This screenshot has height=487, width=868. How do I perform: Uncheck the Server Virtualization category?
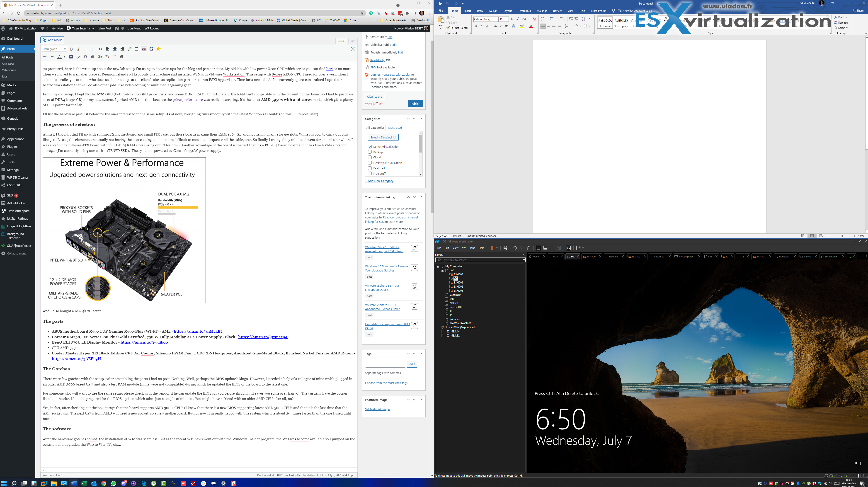point(370,147)
